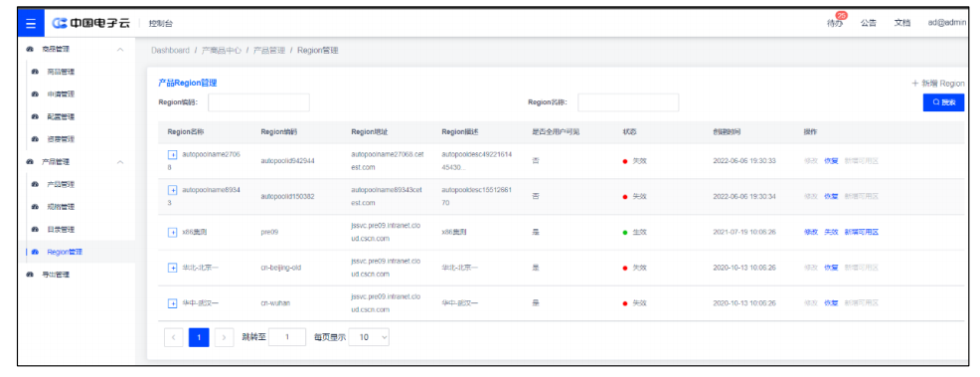Click 新增 Region to add a region
This screenshot has width=980, height=377.
(938, 84)
